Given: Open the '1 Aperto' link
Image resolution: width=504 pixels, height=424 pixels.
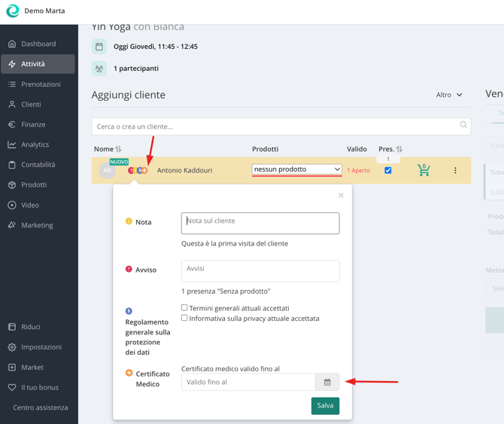Looking at the screenshot, I should click(358, 170).
